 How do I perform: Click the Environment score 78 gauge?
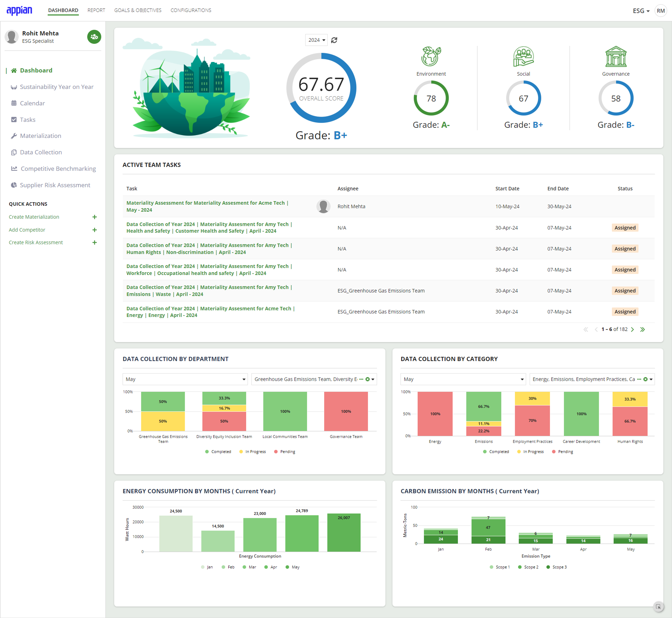(431, 98)
